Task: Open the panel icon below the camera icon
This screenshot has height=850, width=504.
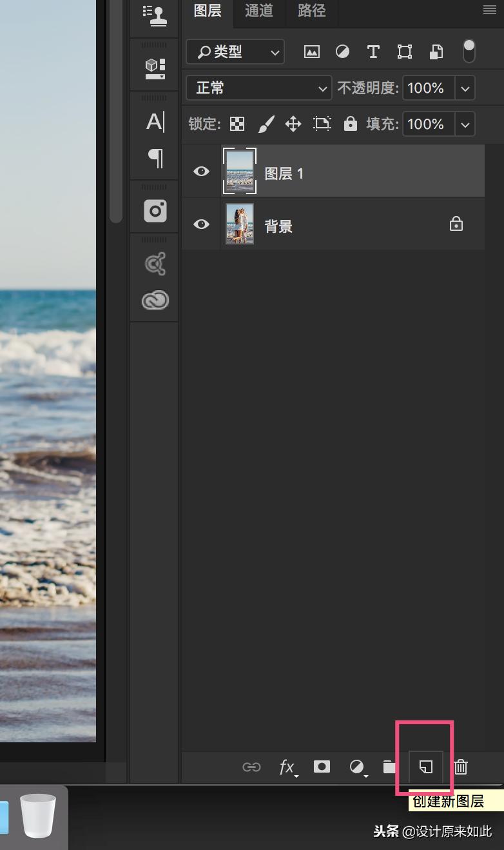Action: coord(155,264)
